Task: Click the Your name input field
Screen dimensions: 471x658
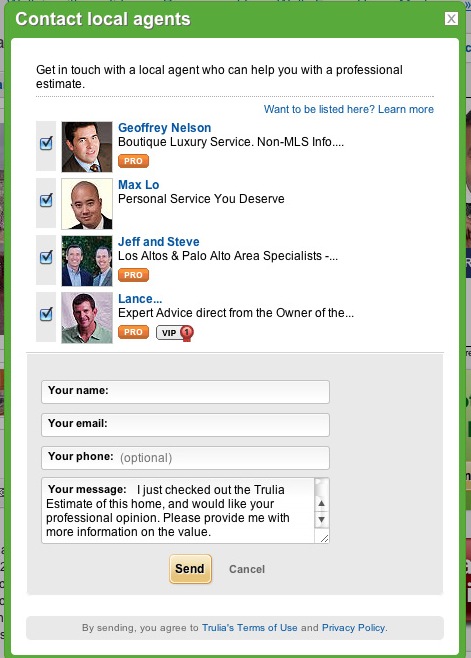Action: 186,392
